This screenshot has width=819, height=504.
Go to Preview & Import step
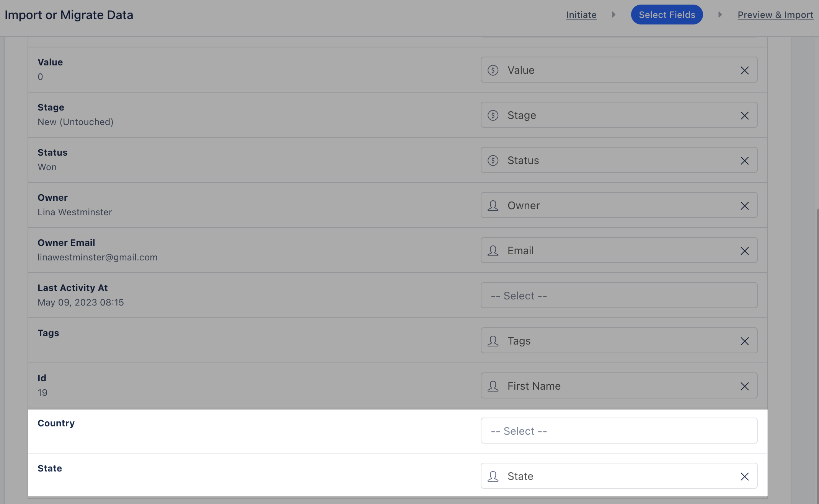[775, 15]
